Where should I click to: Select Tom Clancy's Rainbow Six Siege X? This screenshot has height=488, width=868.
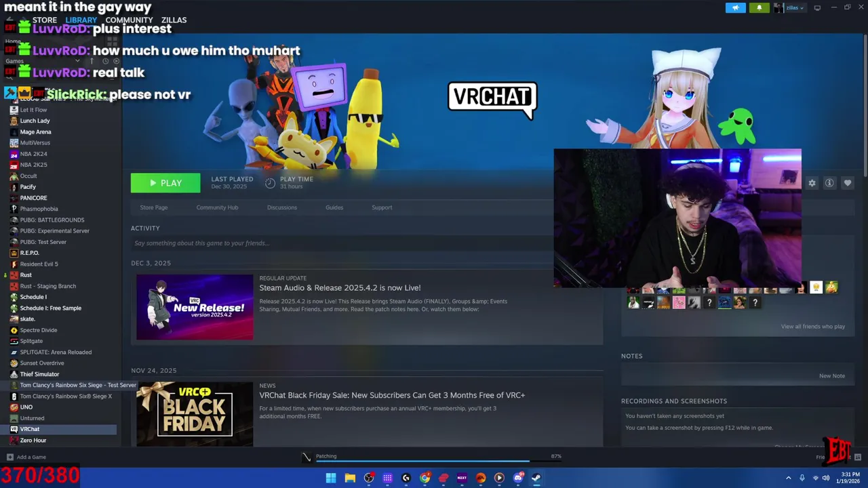(66, 396)
